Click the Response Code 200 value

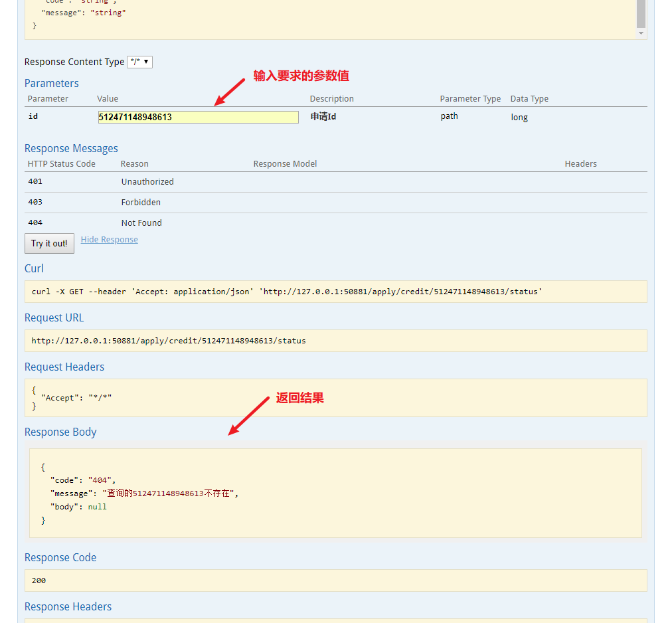pos(39,580)
